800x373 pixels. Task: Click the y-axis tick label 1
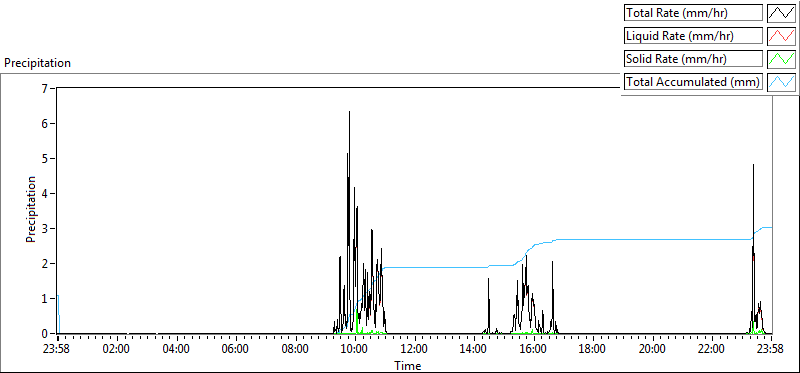(44, 298)
